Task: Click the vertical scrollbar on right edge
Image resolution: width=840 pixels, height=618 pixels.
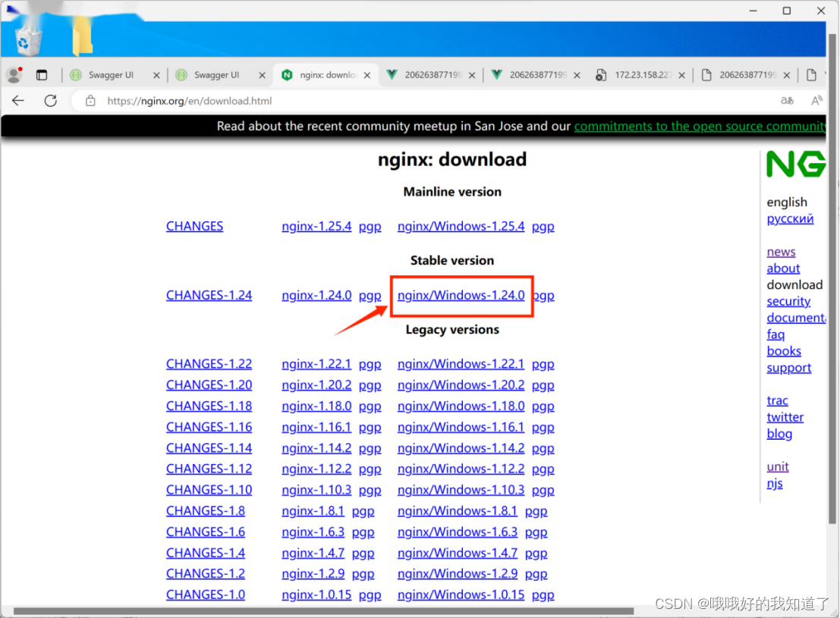Action: 832,278
